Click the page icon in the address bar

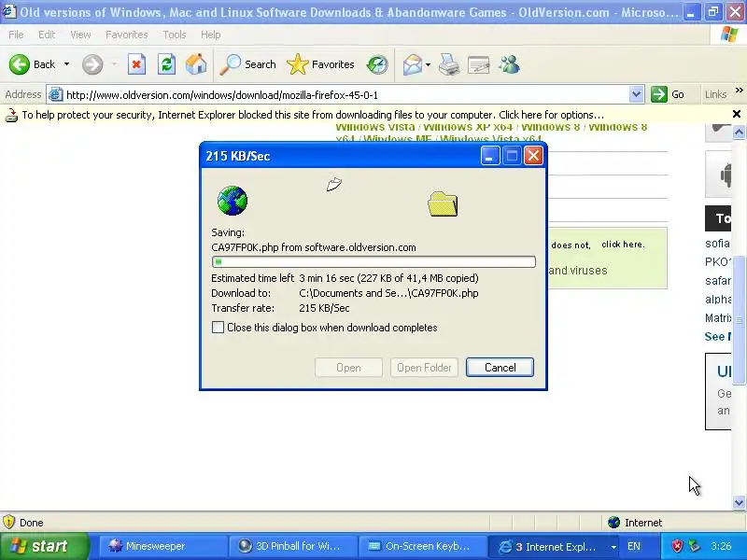[x=56, y=94]
